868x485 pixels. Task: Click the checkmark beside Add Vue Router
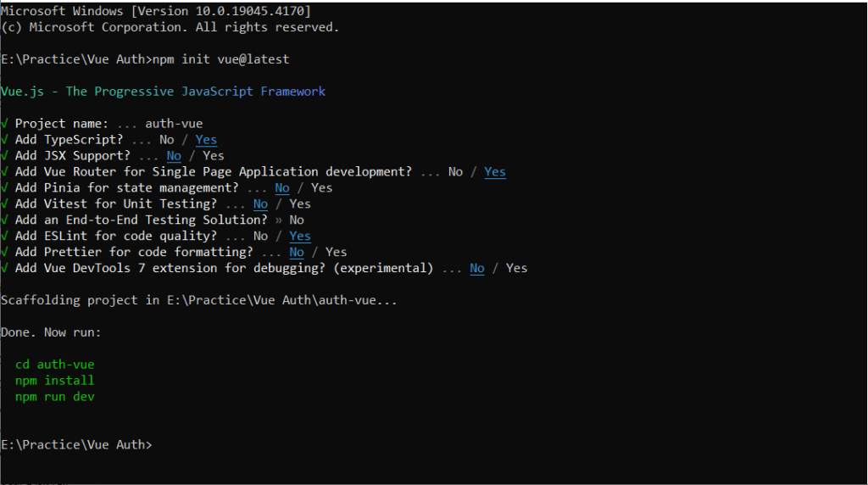(5, 172)
